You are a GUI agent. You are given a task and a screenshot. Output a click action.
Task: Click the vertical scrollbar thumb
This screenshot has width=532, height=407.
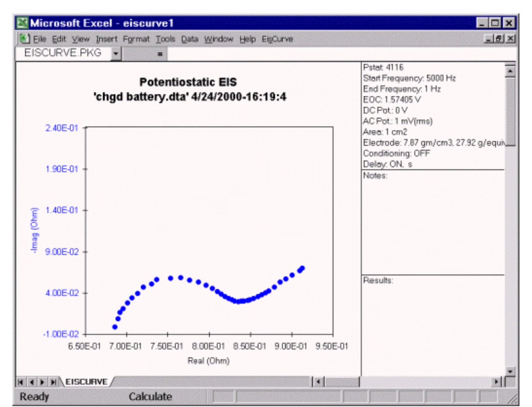[510, 111]
